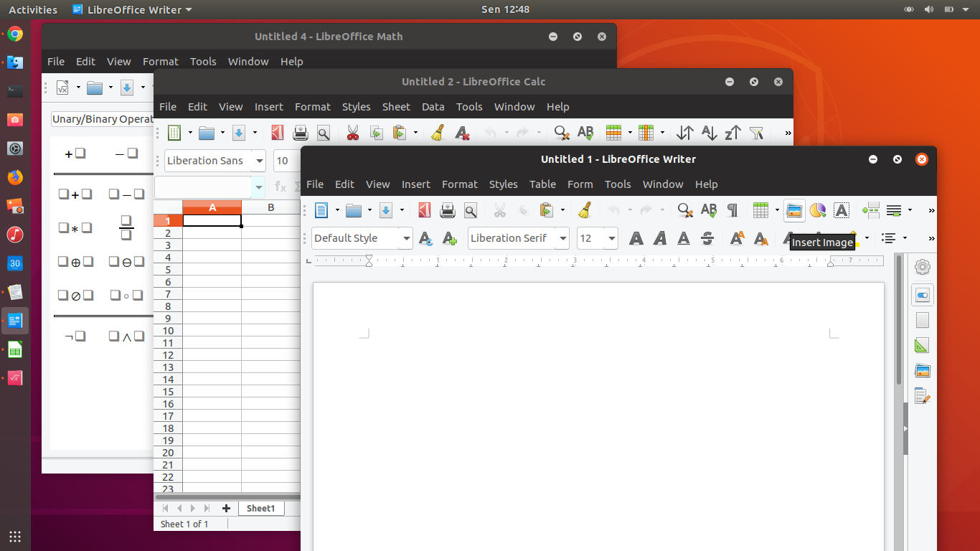Toggle Print Preview in Writer toolbar
980x551 pixels.
(x=471, y=210)
